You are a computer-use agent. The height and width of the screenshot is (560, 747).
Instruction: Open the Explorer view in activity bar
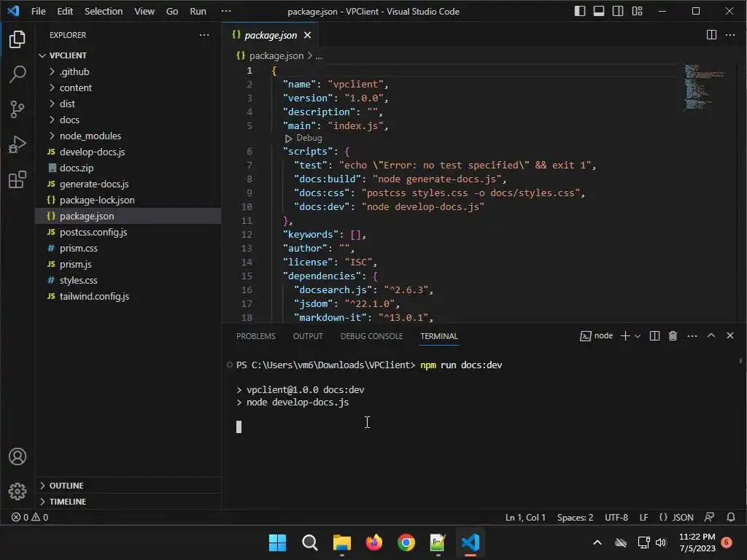click(x=18, y=39)
